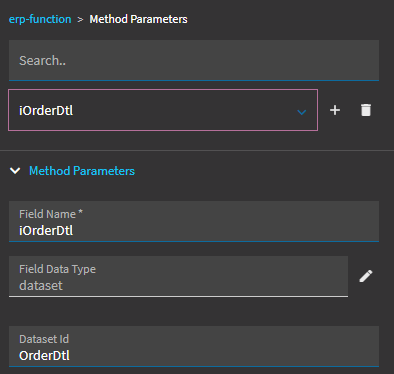Select the Method Parameters breadcrumb title

[138, 19]
